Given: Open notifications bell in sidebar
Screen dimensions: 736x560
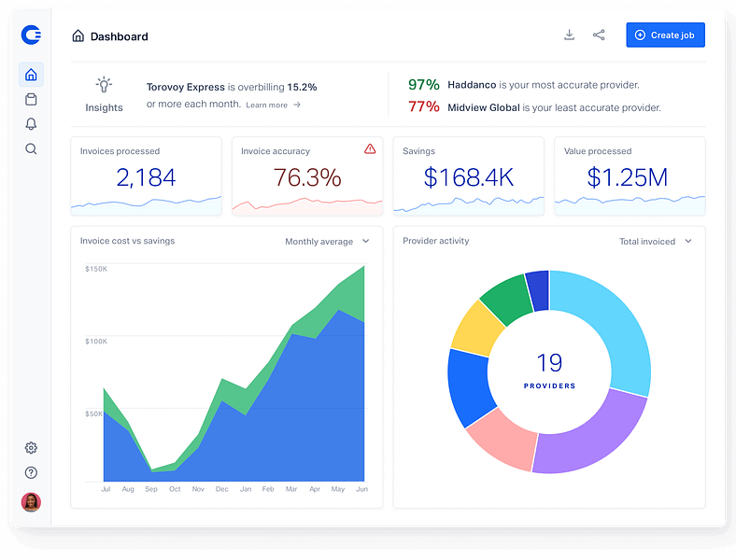Looking at the screenshot, I should pos(31,124).
